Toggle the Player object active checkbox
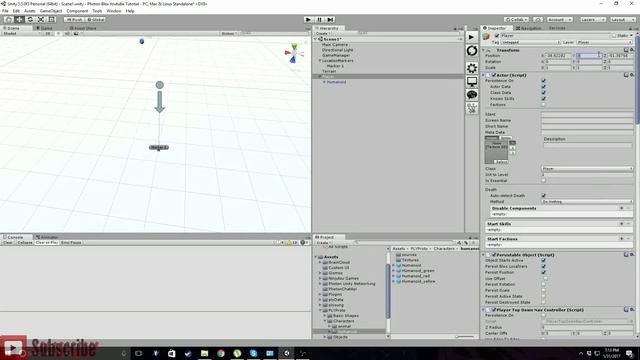Viewport: 640px width, 360px height. tap(497, 36)
